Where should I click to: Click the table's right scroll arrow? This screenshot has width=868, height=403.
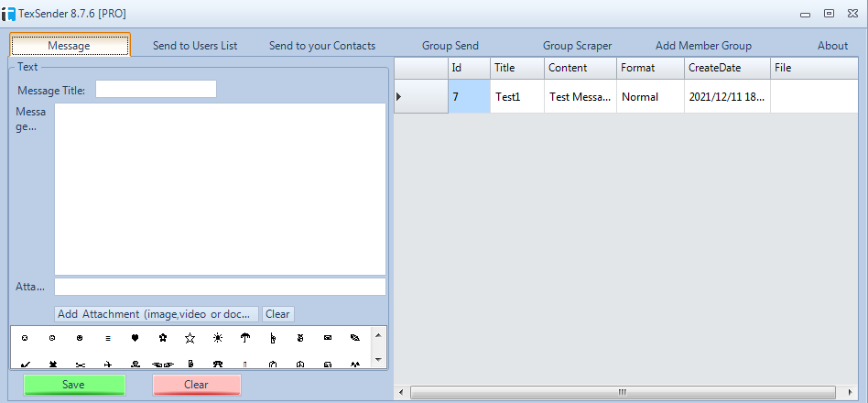tap(850, 392)
